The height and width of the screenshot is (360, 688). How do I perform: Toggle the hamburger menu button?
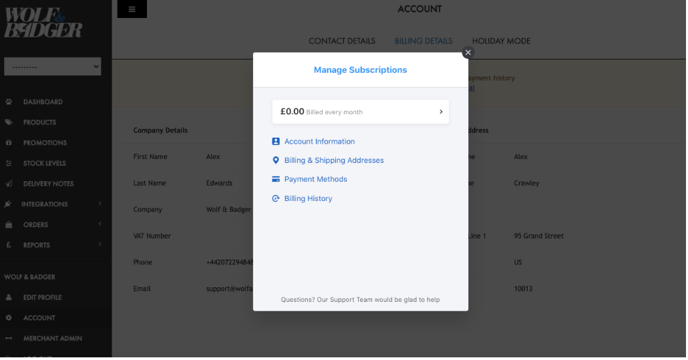pos(132,9)
